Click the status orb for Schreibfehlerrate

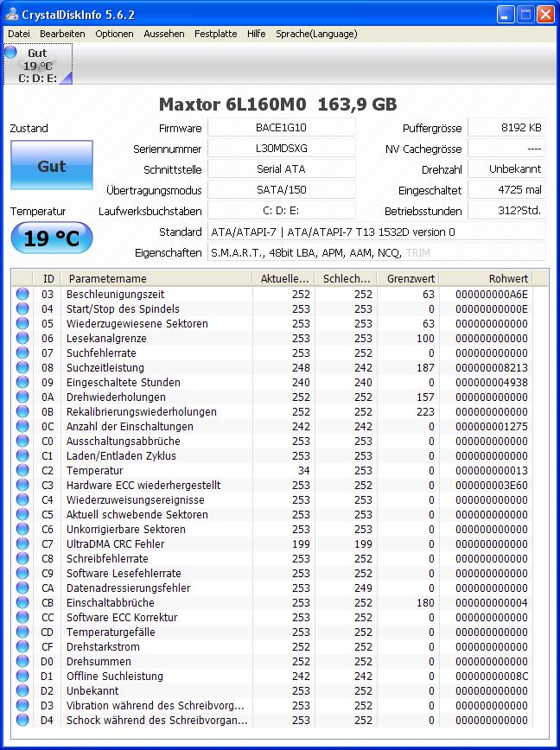[22, 558]
